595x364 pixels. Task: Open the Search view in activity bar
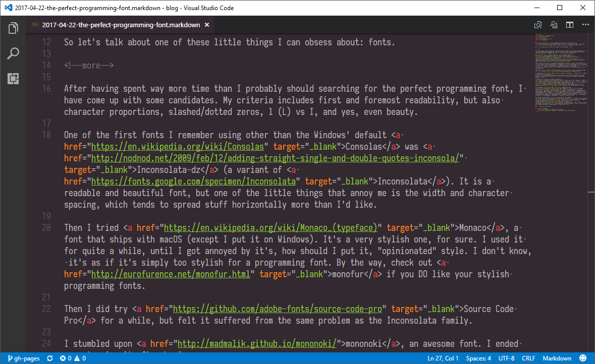click(x=13, y=53)
